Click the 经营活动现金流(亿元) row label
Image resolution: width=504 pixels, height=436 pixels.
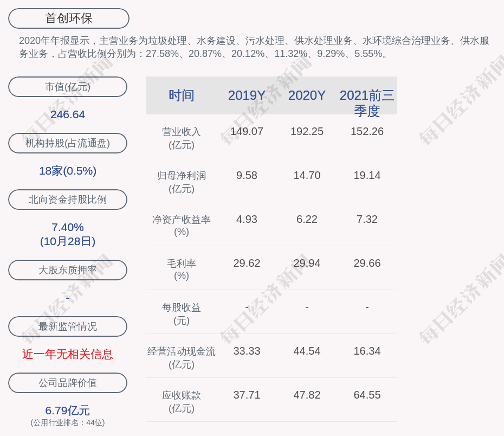[182, 358]
